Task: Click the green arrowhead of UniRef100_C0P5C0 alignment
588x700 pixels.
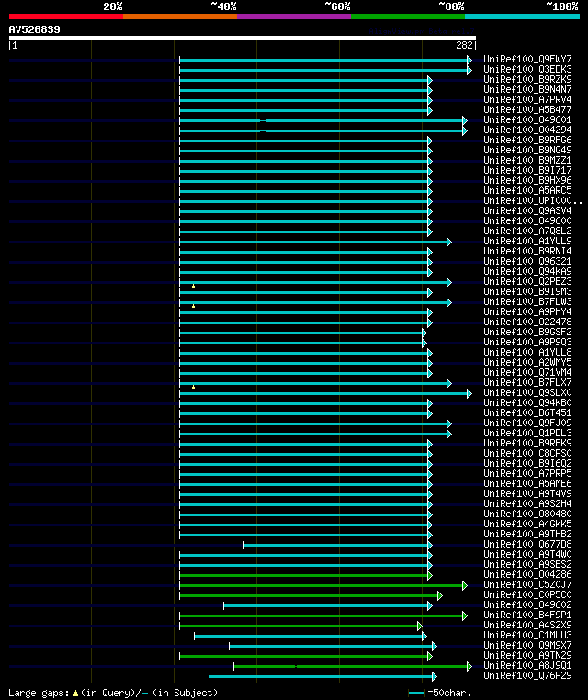Action: (440, 595)
